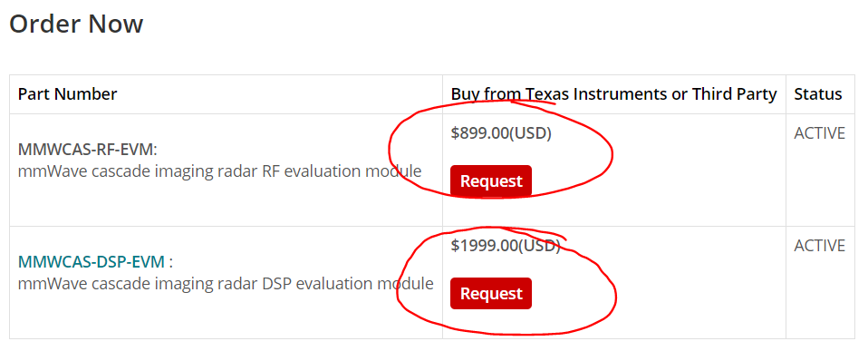Click ACTIVE status in the DSP-EVM row
The image size is (868, 351).
pos(820,246)
